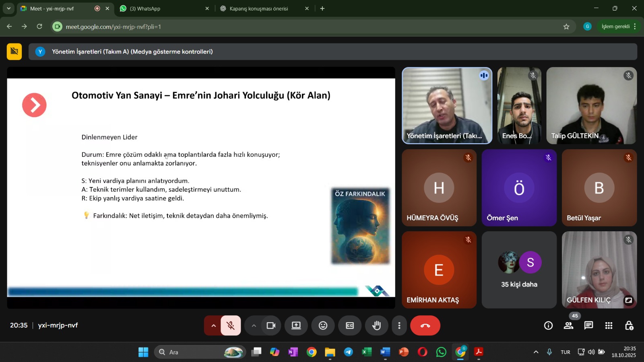Open the activities grid icon
Image resolution: width=644 pixels, height=362 pixels.
609,325
